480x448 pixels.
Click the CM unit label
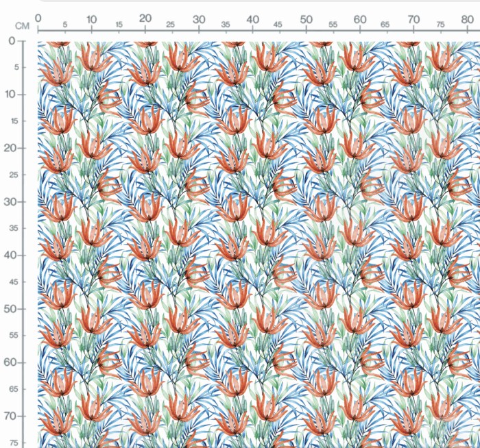23,26
